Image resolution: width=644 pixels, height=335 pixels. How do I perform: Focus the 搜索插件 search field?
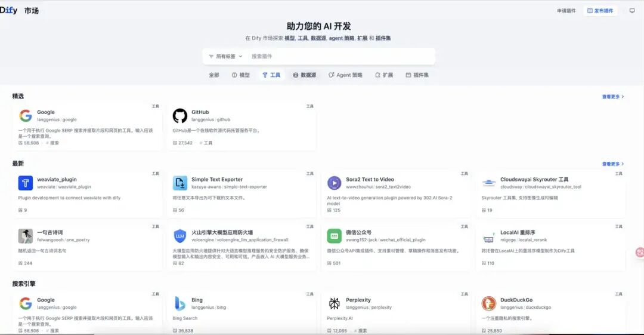341,56
